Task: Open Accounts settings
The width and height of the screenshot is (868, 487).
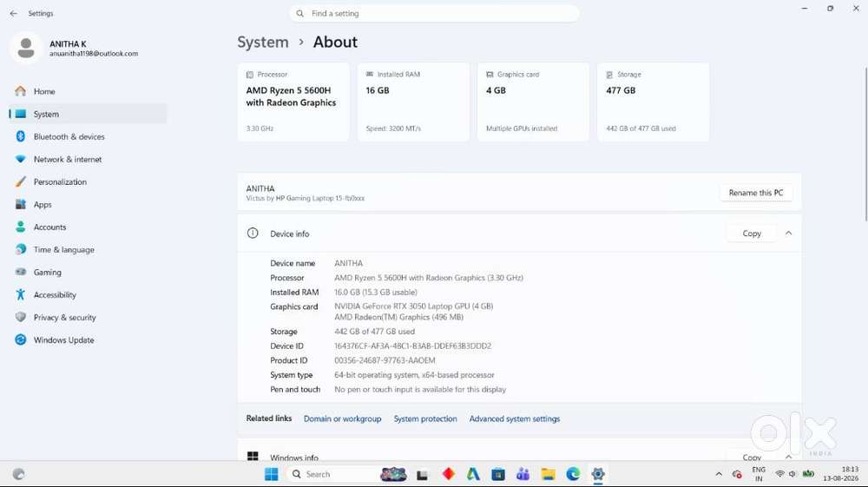Action: pos(89,227)
